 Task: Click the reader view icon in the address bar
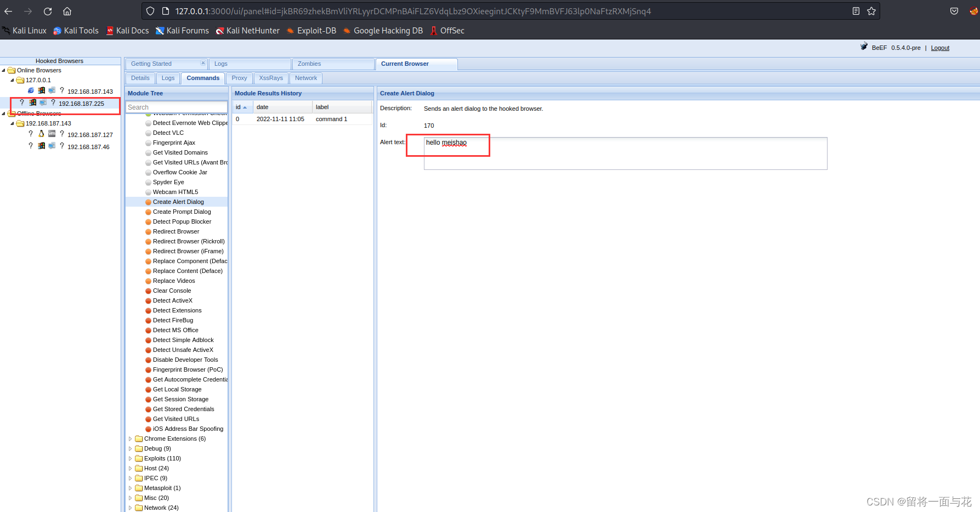(856, 11)
